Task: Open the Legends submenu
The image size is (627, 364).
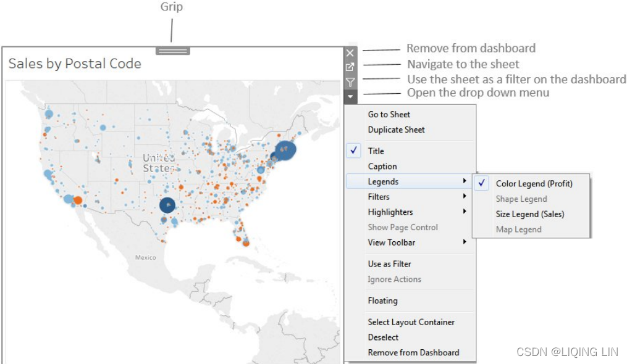Action: point(411,181)
